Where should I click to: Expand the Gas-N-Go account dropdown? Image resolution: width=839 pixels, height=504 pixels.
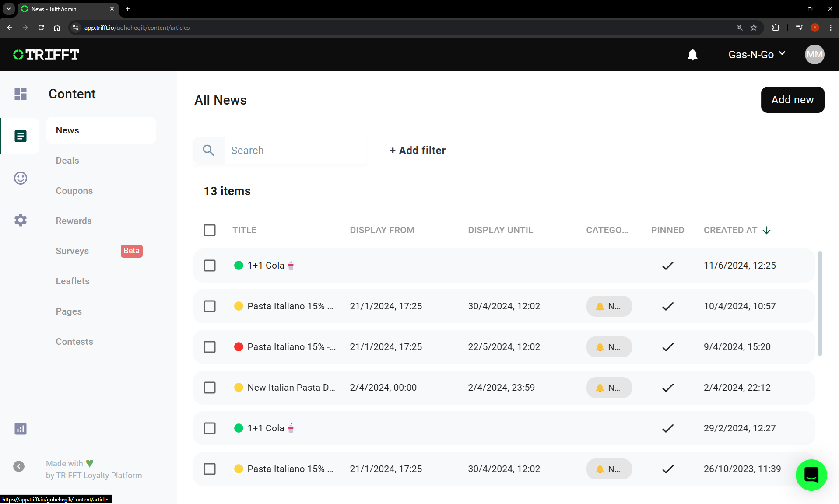757,55
